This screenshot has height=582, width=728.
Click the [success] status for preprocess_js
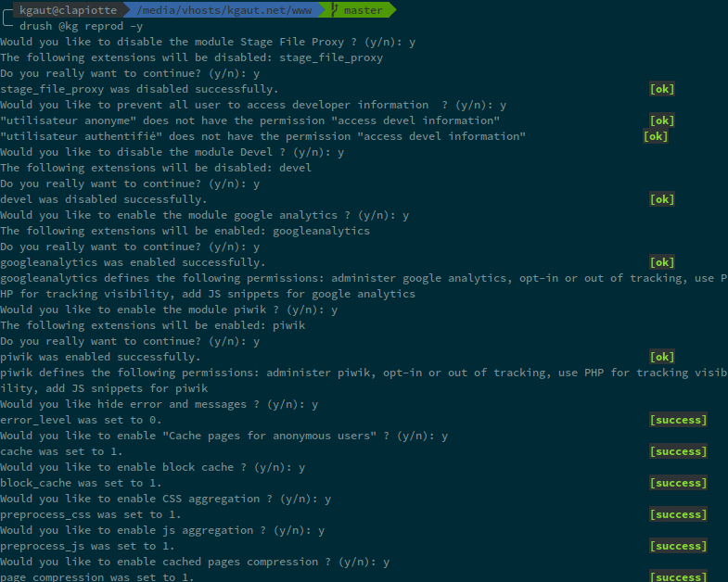pos(678,547)
